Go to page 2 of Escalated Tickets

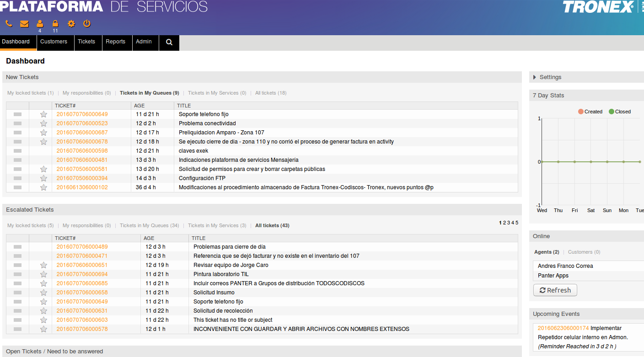pyautogui.click(x=504, y=223)
